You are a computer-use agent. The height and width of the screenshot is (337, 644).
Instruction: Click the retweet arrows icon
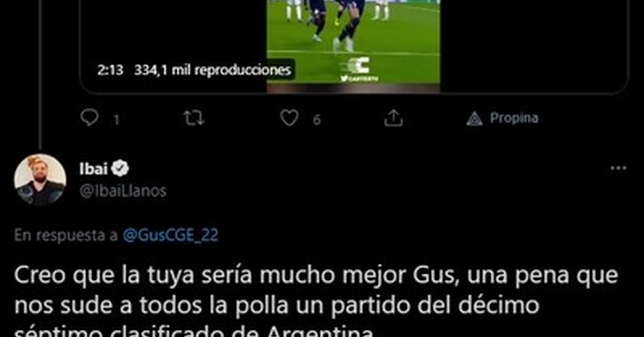(194, 118)
